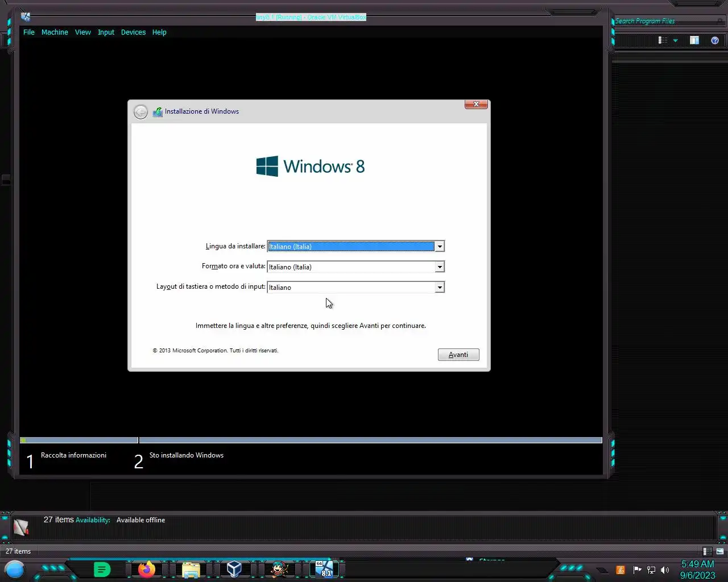The height and width of the screenshot is (582, 728).
Task: Switch Explorer to details view in status bar
Action: [x=707, y=551]
